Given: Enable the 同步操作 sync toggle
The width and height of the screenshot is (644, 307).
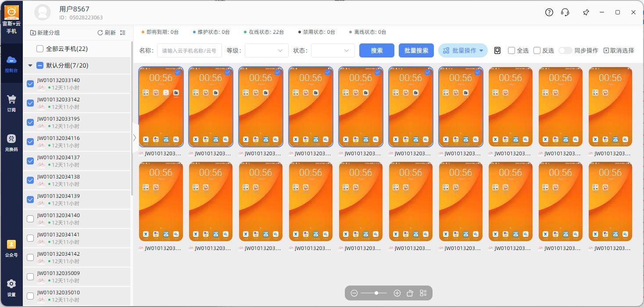Looking at the screenshot, I should point(565,50).
